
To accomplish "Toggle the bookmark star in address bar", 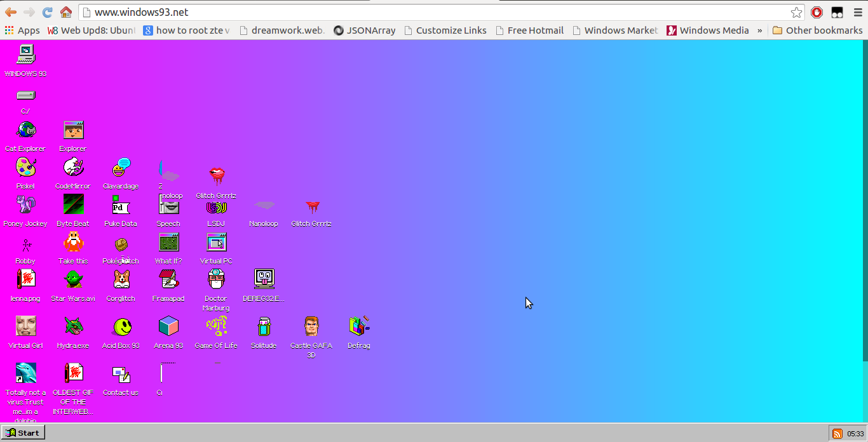I will 796,11.
